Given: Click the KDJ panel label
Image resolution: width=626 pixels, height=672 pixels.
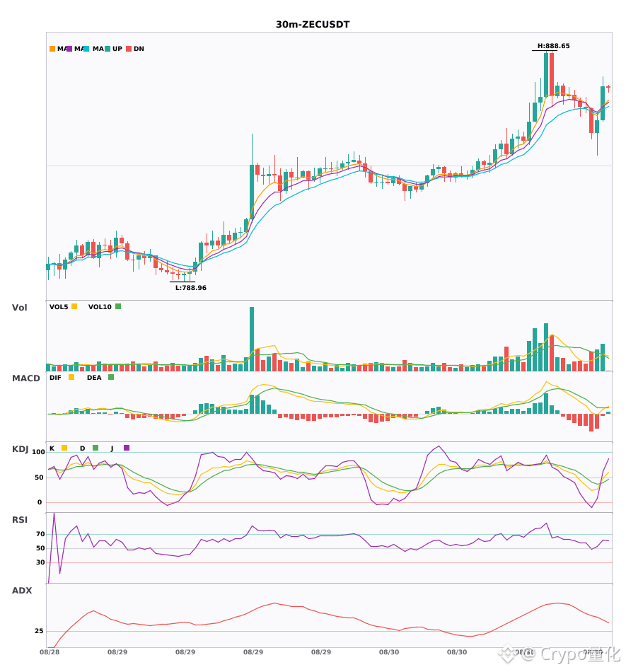Looking at the screenshot, I should (x=20, y=449).
